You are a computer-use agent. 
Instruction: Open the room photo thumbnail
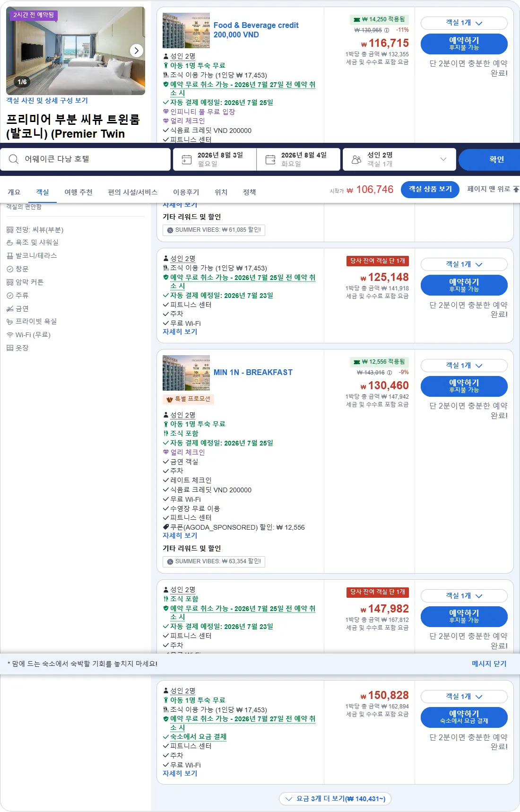tap(76, 51)
